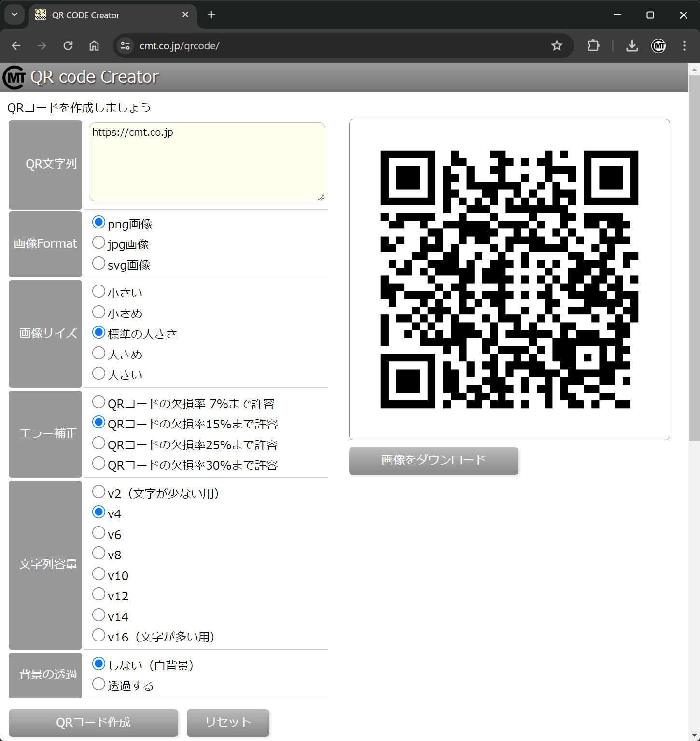Select v4 string capacity
Screen dimensions: 700x741
98,512
